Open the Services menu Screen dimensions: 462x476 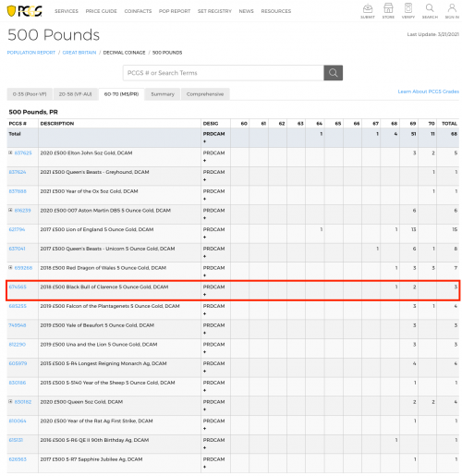pyautogui.click(x=67, y=11)
